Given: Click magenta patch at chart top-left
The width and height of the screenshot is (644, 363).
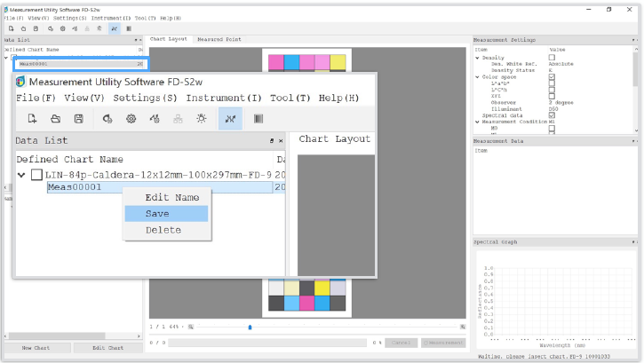Looking at the screenshot, I should [x=276, y=62].
